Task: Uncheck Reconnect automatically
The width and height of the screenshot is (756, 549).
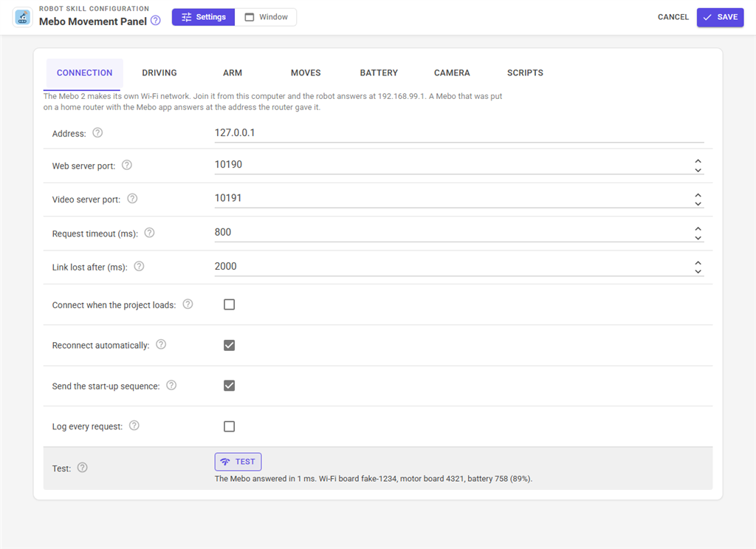Action: [229, 345]
